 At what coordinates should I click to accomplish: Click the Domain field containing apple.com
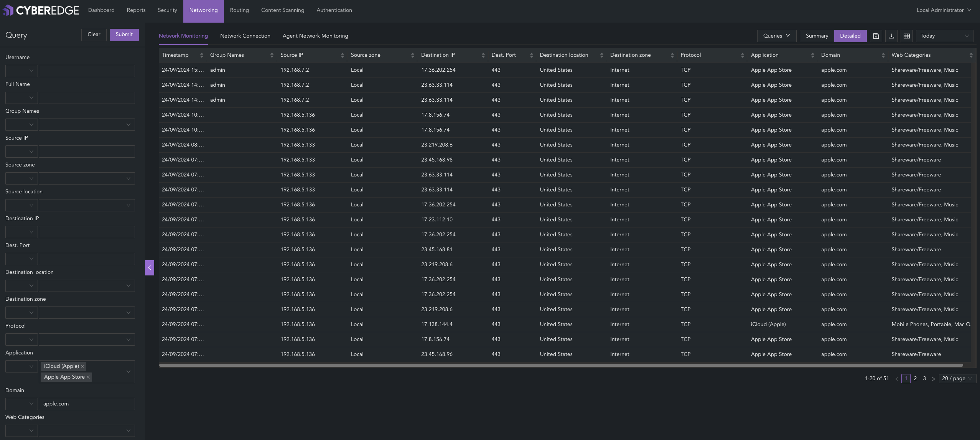click(x=87, y=404)
